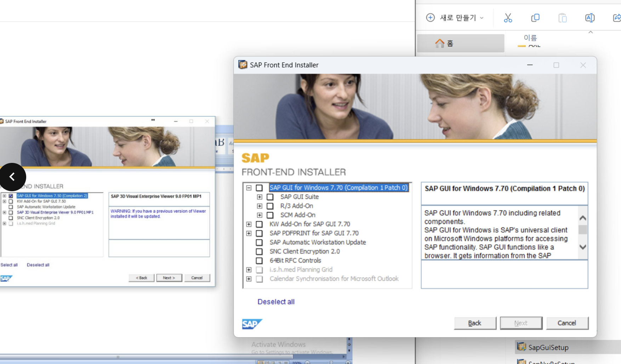The image size is (621, 364).
Task: Click the 이름 column header in Explorer
Action: [530, 38]
